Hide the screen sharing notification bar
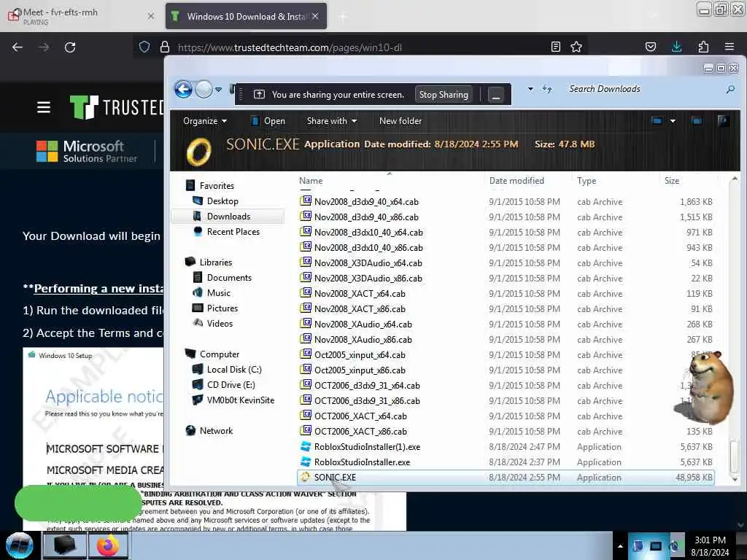Screen dimensions: 747x560 click(496, 96)
